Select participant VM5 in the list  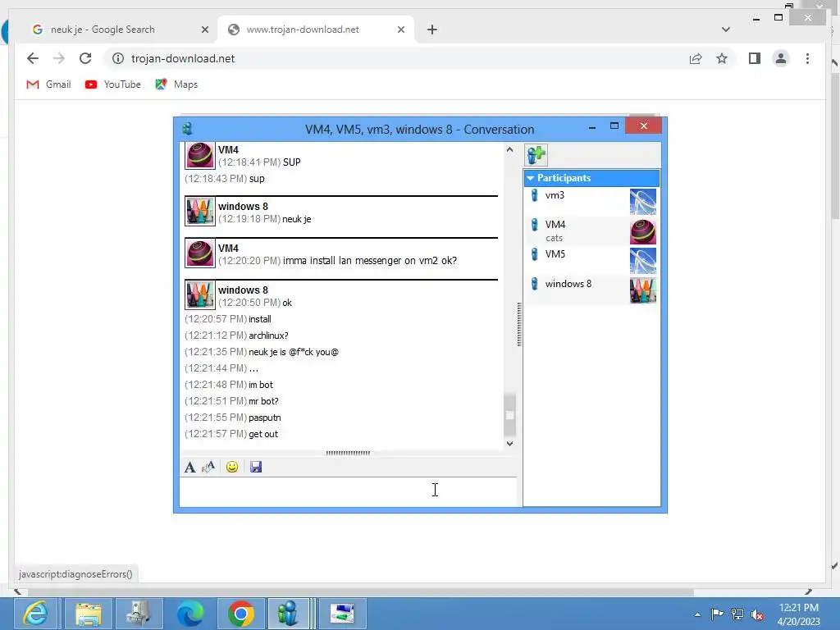pyautogui.click(x=591, y=260)
